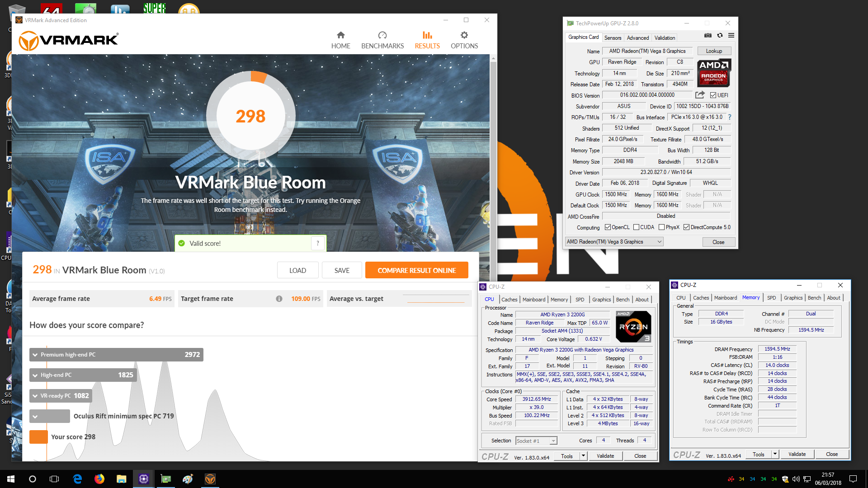The height and width of the screenshot is (488, 868).
Task: Open the Action Center notification icon
Action: click(x=853, y=479)
